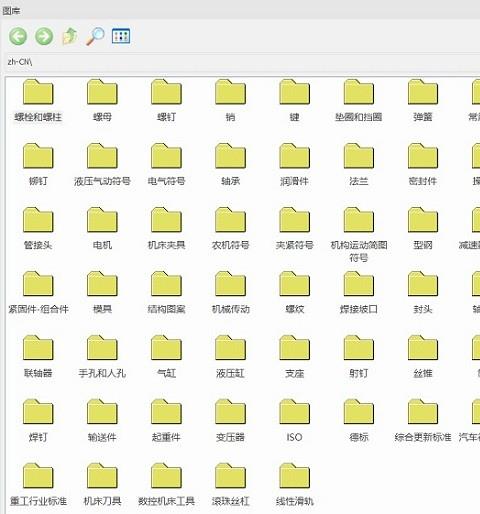Click the green forward arrow button
The image size is (480, 514).
pyautogui.click(x=44, y=36)
